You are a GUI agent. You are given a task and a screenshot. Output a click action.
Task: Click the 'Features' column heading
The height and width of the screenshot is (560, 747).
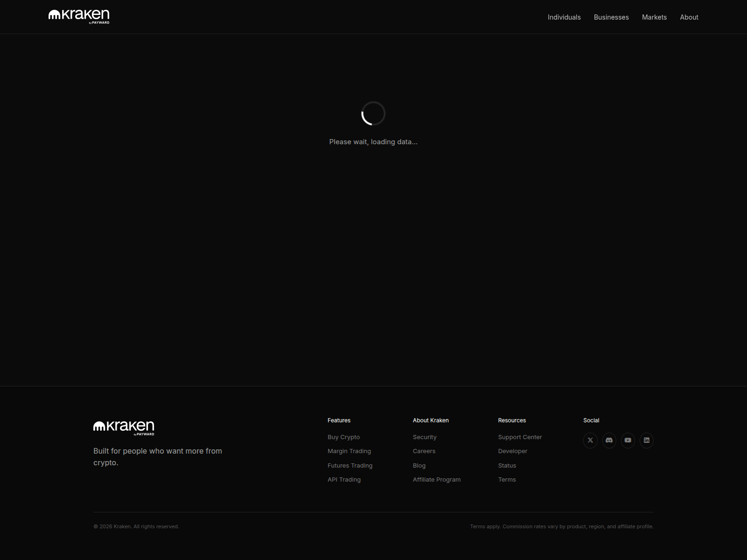tap(339, 420)
